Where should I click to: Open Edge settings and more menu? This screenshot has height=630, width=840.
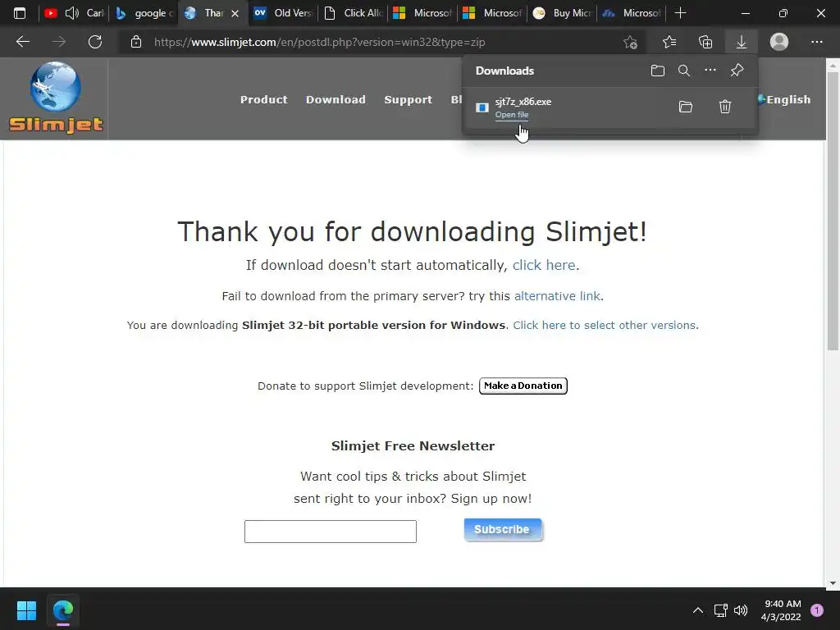click(x=816, y=42)
